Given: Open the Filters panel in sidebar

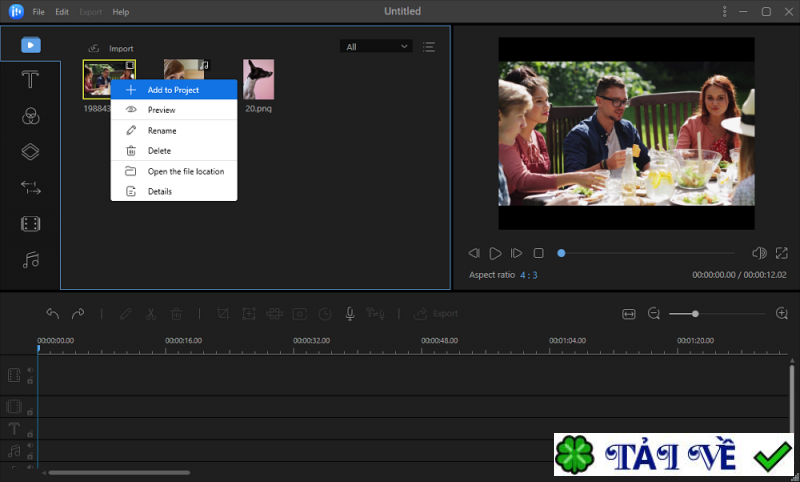Looking at the screenshot, I should tap(30, 116).
